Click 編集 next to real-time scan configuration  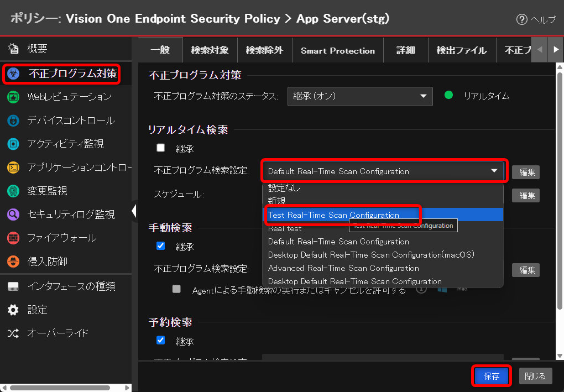pos(526,173)
